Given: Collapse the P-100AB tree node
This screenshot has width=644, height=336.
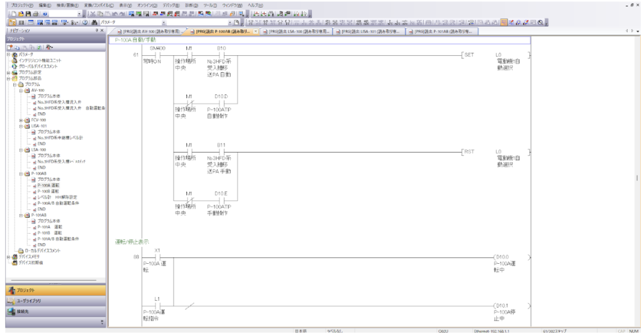Looking at the screenshot, I should click(21, 174).
